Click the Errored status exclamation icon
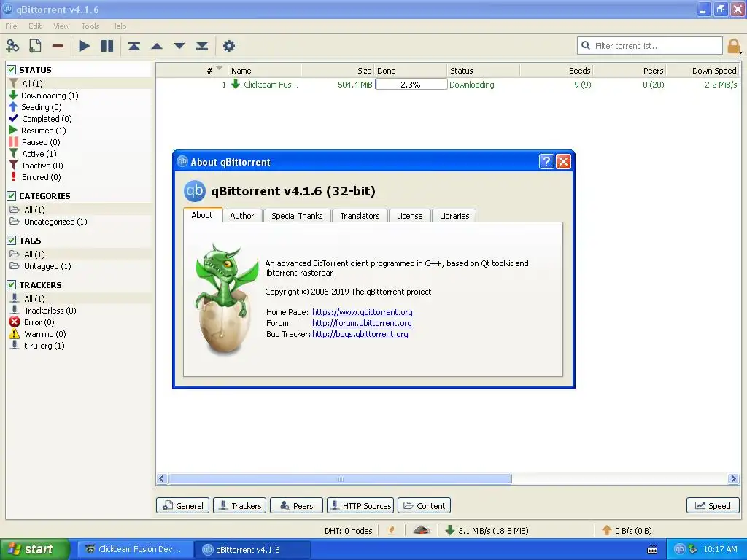747x560 pixels. click(13, 176)
